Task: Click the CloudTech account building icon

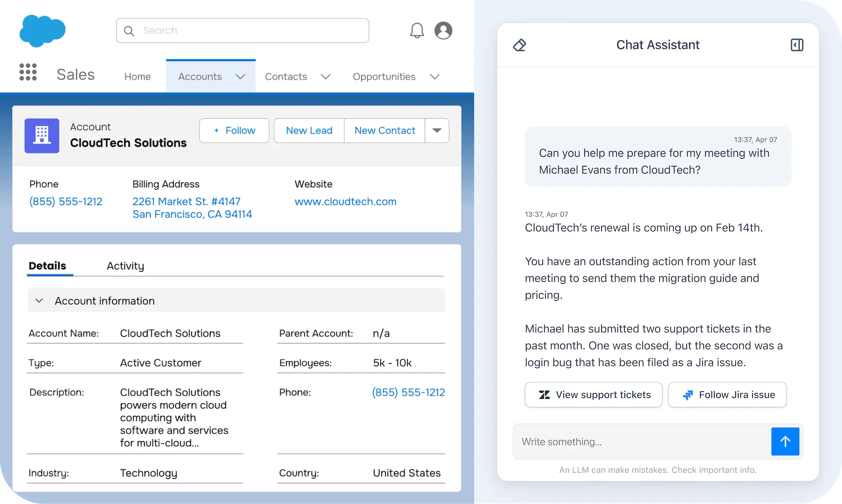Action: [42, 136]
